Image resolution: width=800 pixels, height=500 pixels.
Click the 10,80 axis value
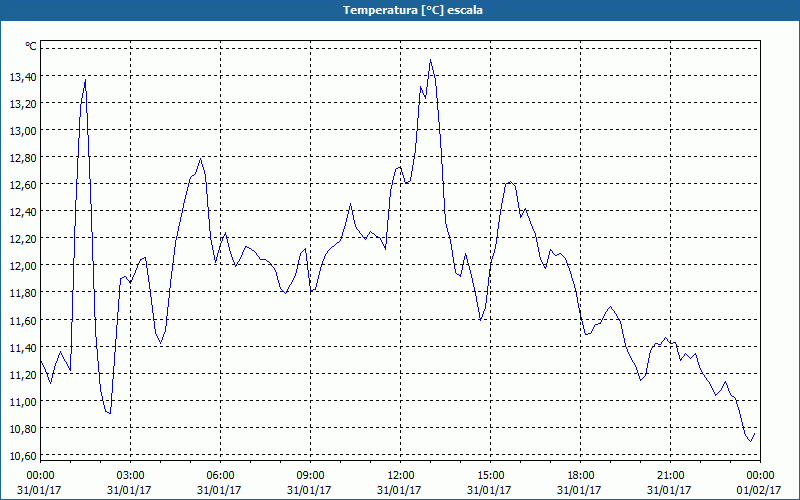[x=23, y=429]
